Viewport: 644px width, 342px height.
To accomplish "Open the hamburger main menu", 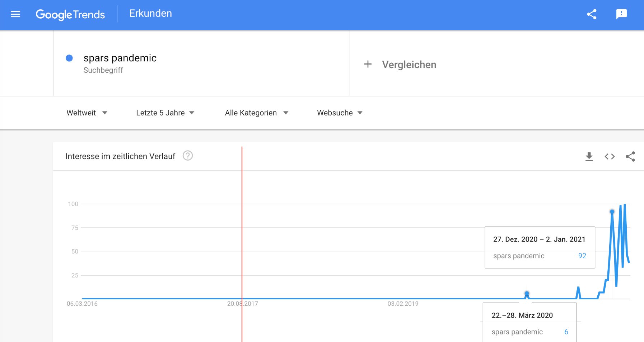I will pos(15,14).
